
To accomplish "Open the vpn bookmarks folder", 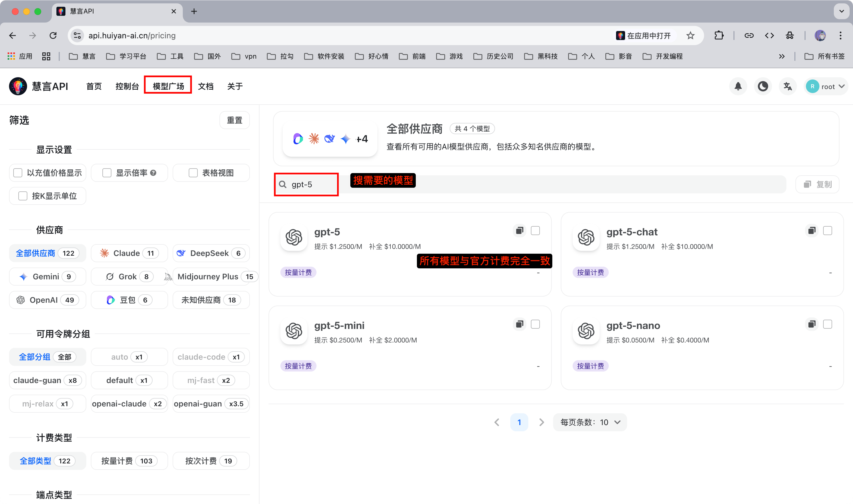I will (244, 56).
